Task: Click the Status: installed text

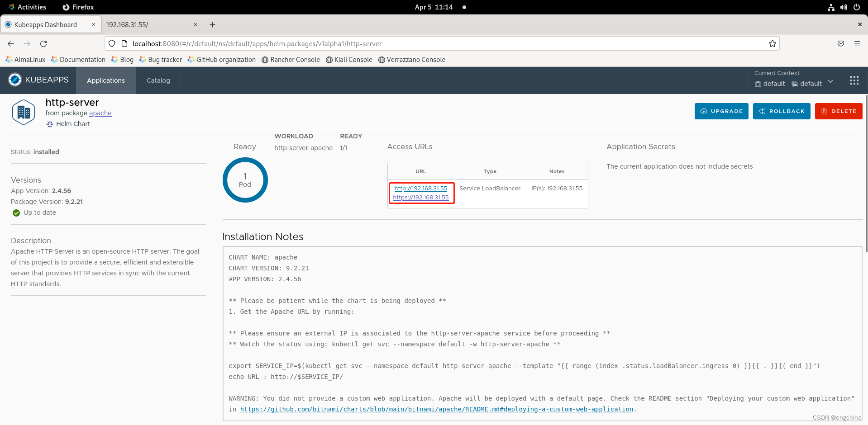Action: point(35,152)
